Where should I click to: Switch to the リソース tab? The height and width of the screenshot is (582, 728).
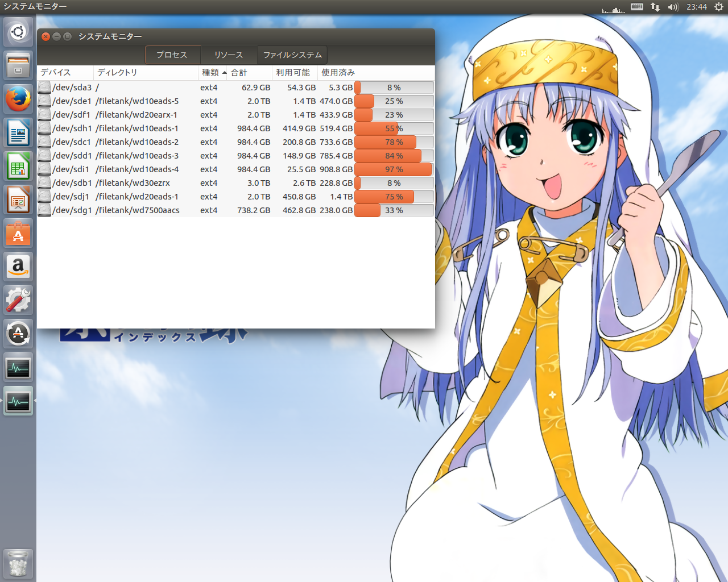(229, 55)
